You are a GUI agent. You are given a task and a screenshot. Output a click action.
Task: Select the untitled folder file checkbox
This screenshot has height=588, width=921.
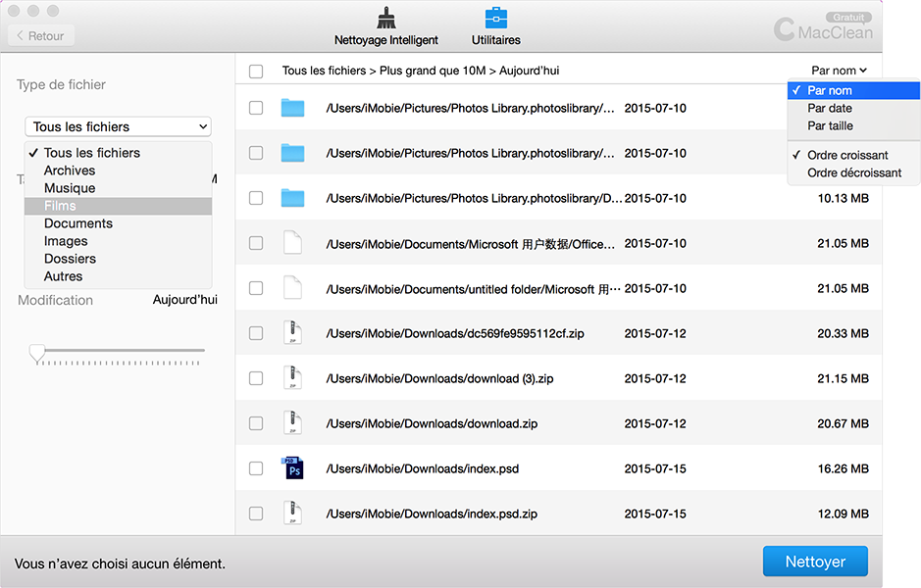pos(256,288)
